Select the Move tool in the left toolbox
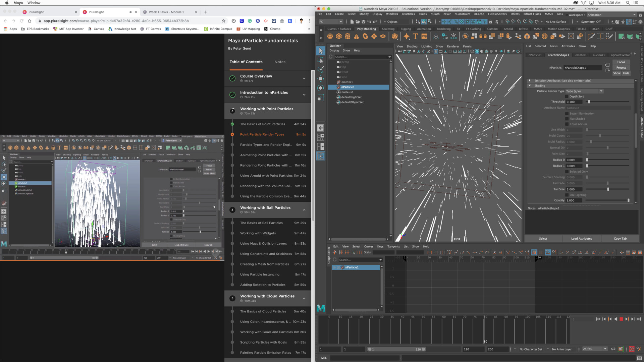 [x=321, y=78]
